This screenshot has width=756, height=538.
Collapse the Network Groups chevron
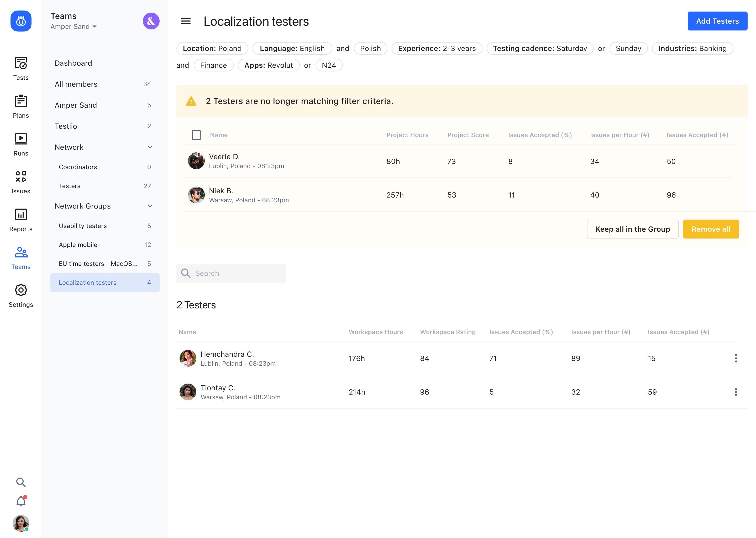[x=150, y=206]
